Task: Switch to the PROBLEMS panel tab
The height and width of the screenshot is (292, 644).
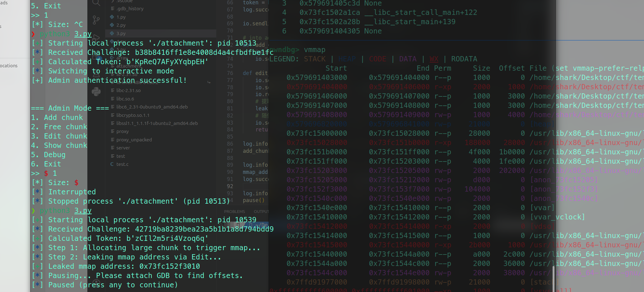Action: (x=234, y=212)
